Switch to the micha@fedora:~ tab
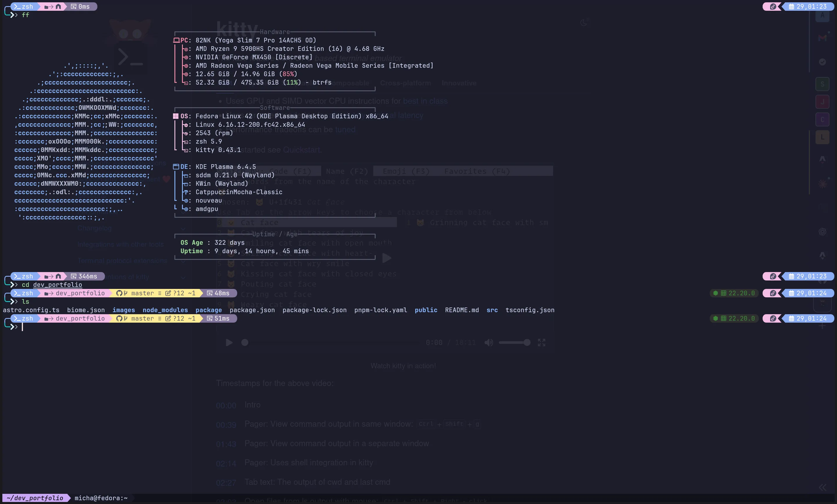The image size is (837, 504). (101, 498)
